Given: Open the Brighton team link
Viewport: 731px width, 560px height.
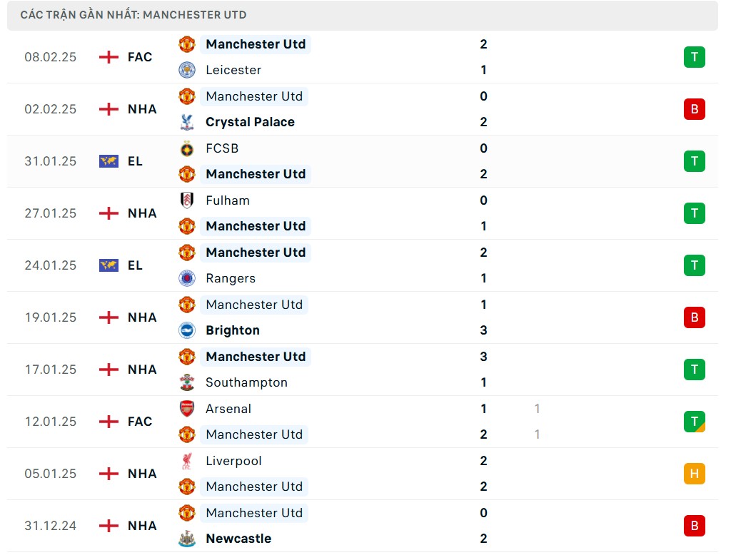Looking at the screenshot, I should tap(233, 330).
